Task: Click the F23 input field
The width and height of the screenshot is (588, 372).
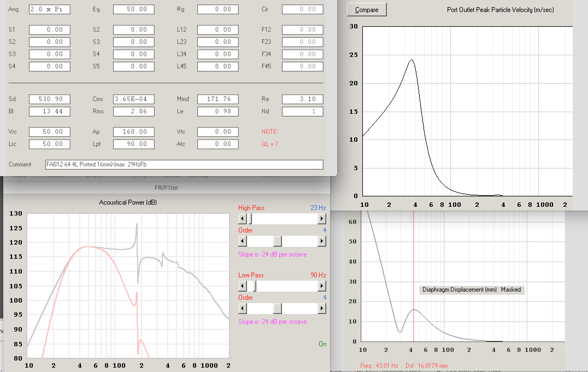Action: 303,42
